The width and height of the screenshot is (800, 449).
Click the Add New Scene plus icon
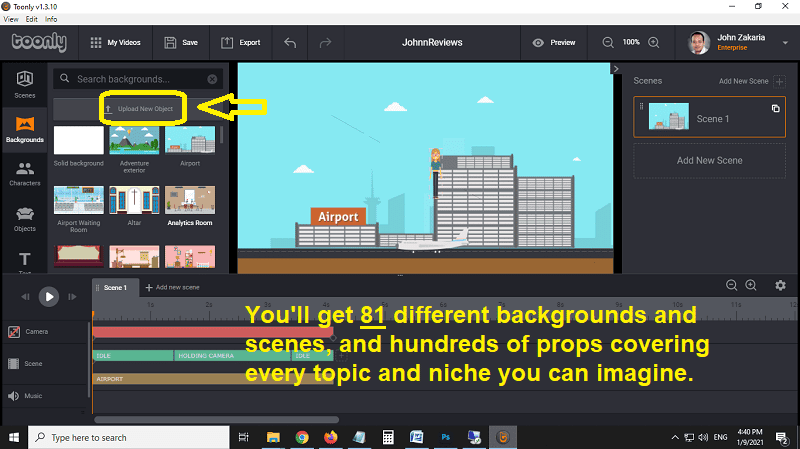779,81
